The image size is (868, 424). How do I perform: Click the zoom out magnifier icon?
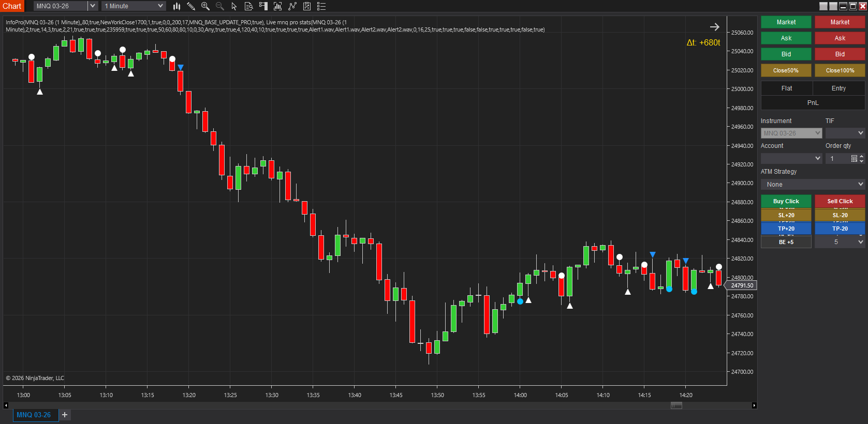[x=220, y=6]
